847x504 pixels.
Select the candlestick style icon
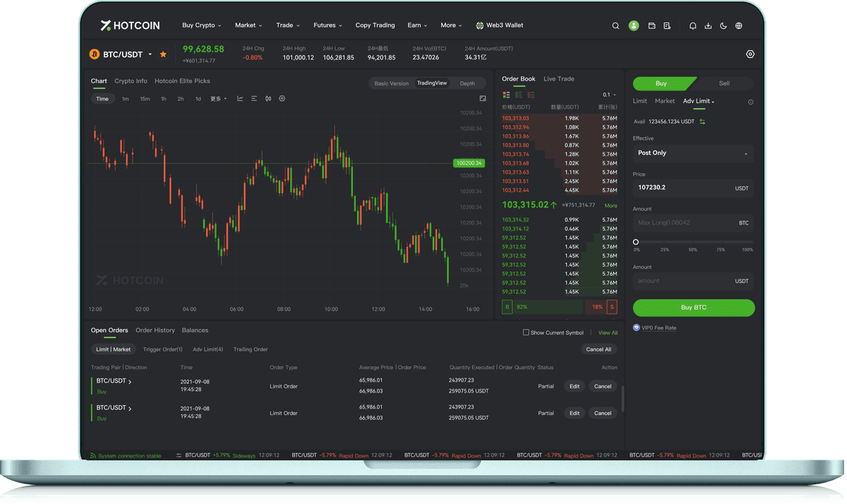268,99
